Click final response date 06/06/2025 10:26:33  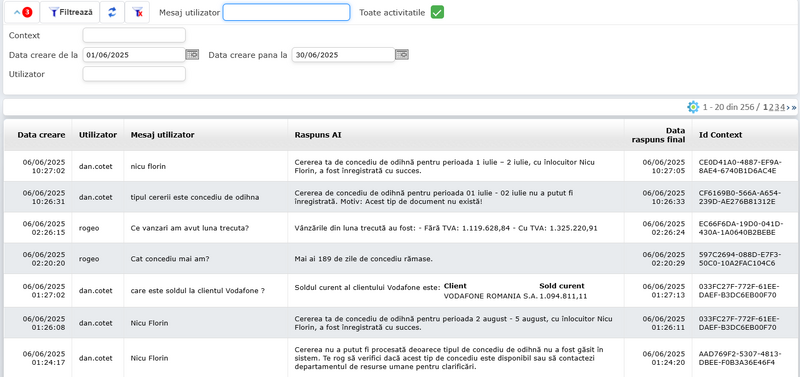click(x=664, y=197)
